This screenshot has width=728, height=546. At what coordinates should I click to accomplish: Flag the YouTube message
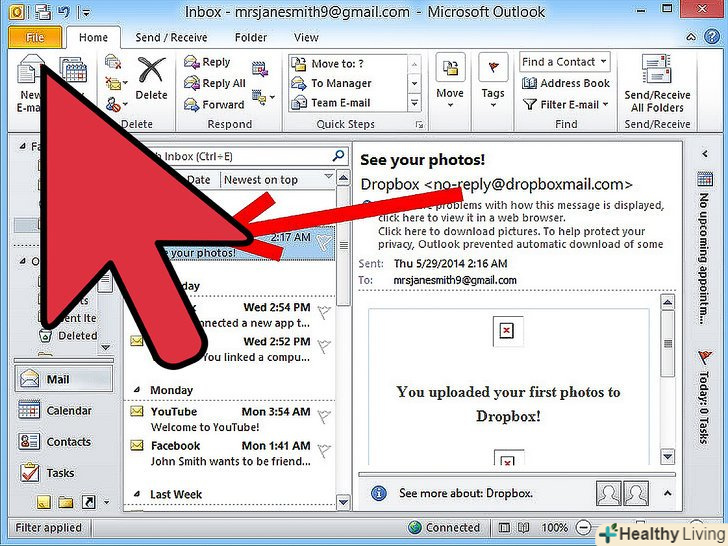[324, 416]
